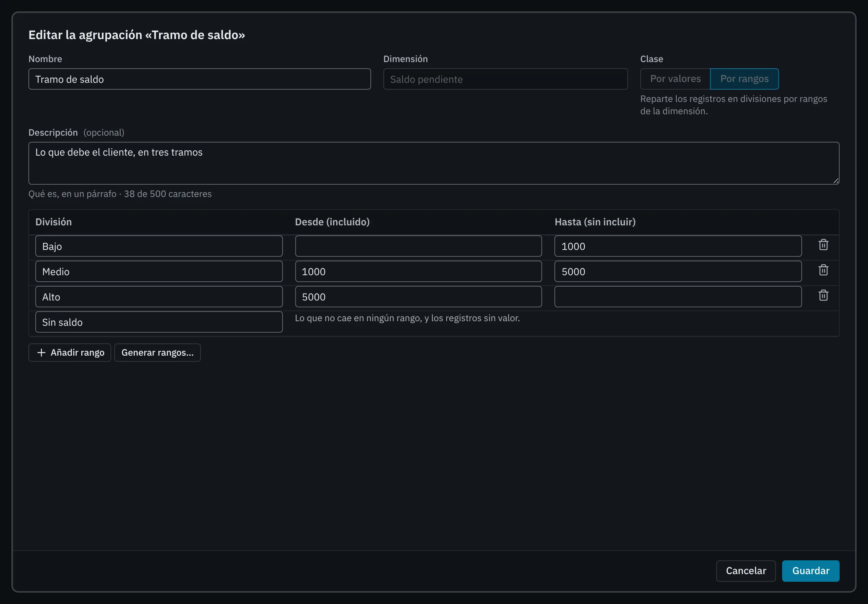Focus the Nombre field Tramo de saldo

(x=199, y=79)
